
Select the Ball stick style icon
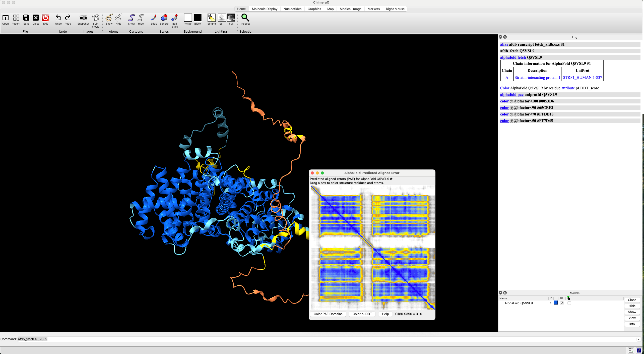pos(175,18)
